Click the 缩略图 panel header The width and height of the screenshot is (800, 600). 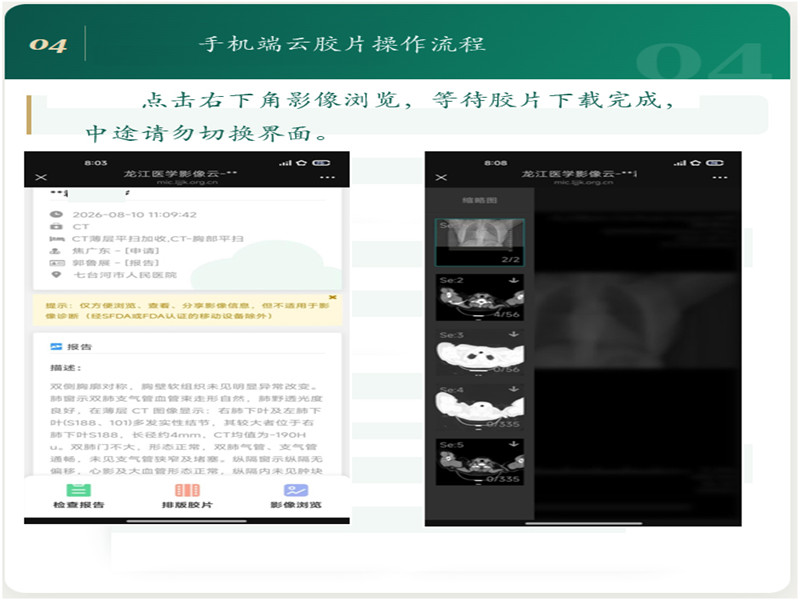pyautogui.click(x=480, y=201)
